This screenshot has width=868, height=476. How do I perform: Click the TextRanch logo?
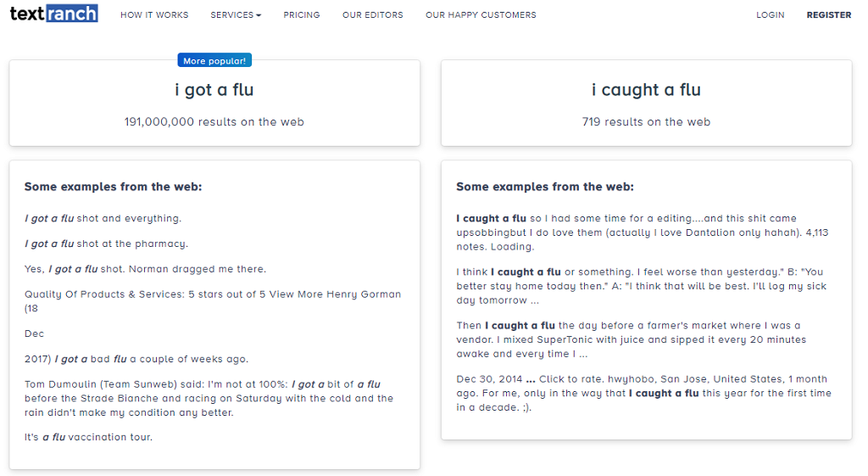click(53, 14)
